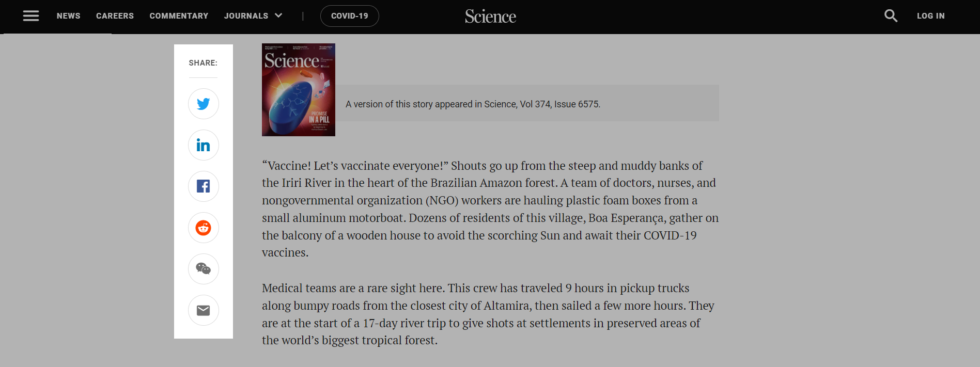The width and height of the screenshot is (980, 367).
Task: Share the article on Reddit
Action: (x=204, y=228)
